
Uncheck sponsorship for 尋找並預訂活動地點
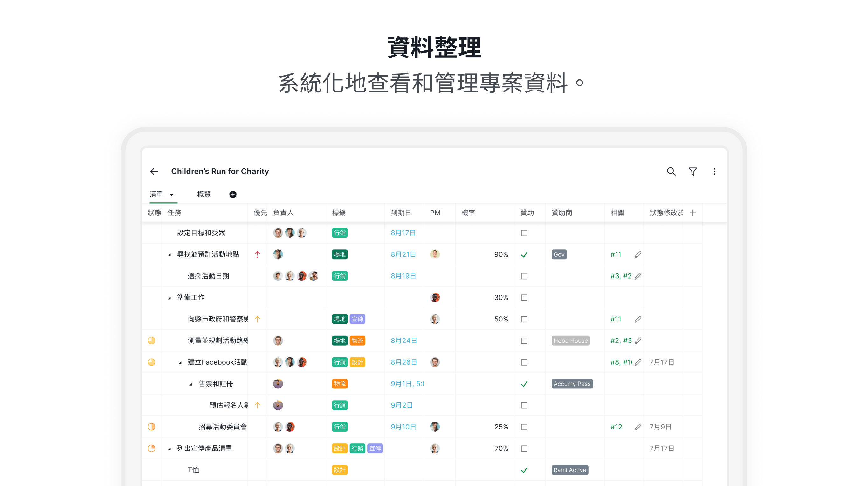(524, 254)
